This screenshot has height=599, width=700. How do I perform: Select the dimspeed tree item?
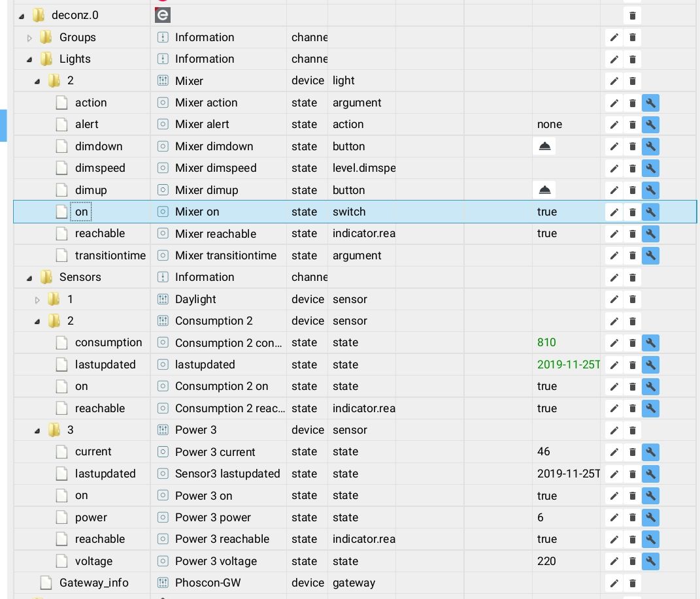(100, 168)
